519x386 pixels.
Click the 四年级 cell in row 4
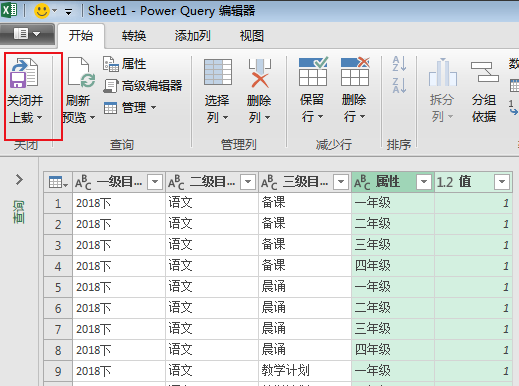pos(393,266)
